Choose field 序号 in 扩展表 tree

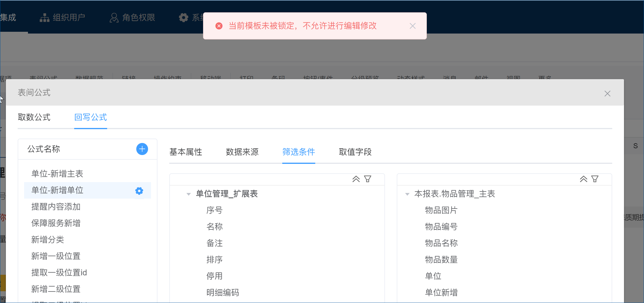pyautogui.click(x=215, y=210)
